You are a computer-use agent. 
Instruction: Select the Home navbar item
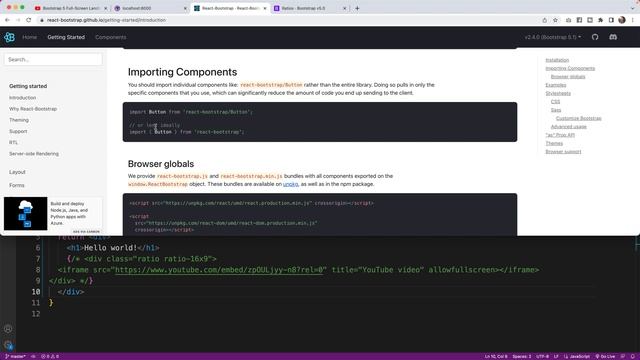29,37
